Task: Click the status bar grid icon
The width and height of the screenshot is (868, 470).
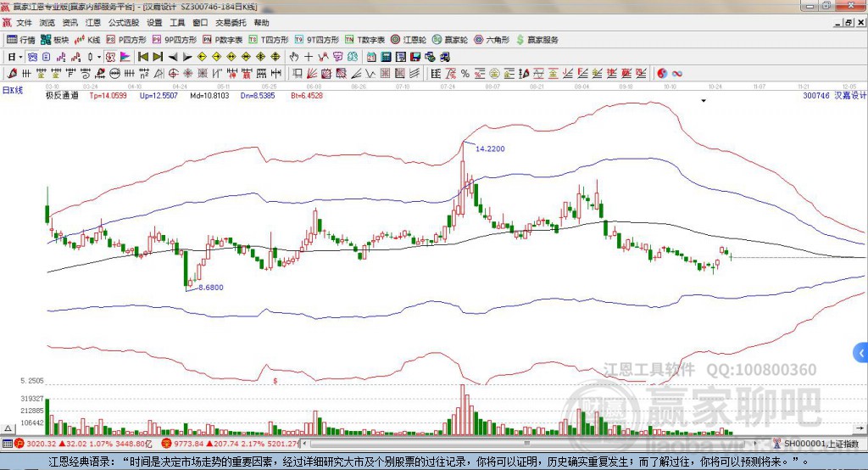Action: point(7,444)
